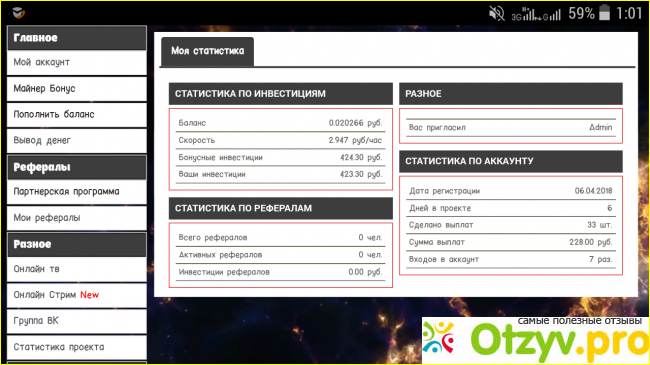Click the Admin inviter name
This screenshot has width=650, height=365.
[x=600, y=127]
